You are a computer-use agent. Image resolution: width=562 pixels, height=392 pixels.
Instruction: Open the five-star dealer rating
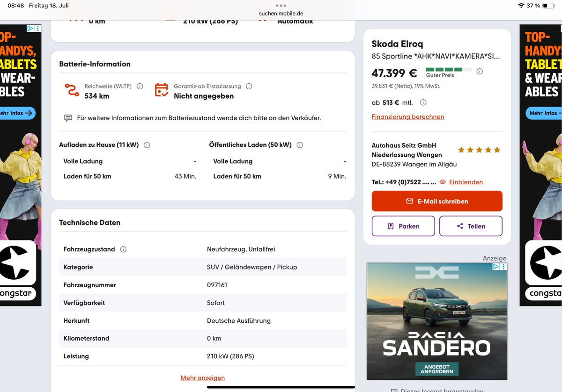(479, 150)
